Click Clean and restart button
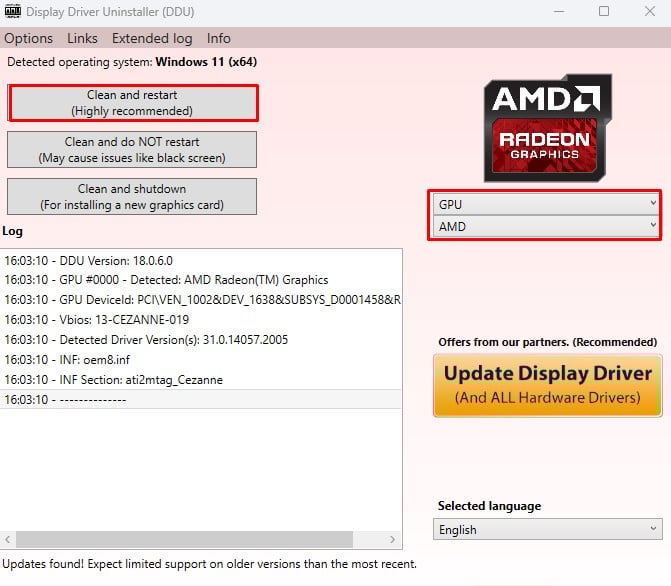This screenshot has width=671, height=586. (x=132, y=103)
